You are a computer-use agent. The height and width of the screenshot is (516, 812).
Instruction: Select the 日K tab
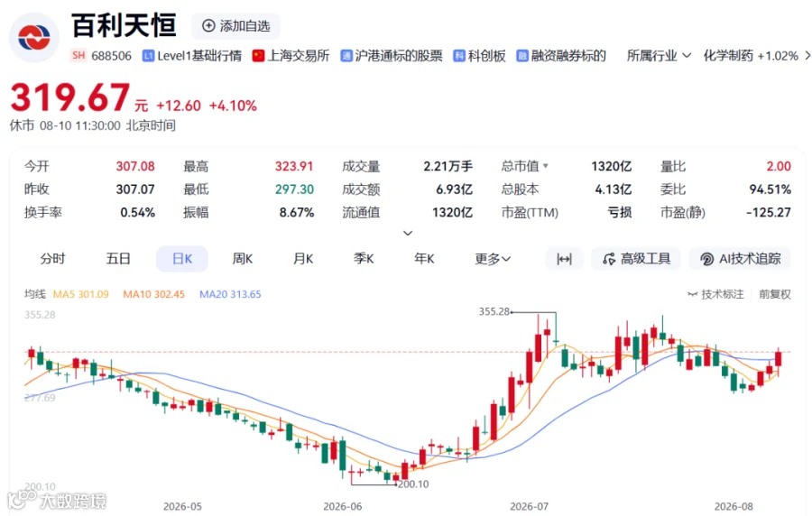click(x=182, y=259)
